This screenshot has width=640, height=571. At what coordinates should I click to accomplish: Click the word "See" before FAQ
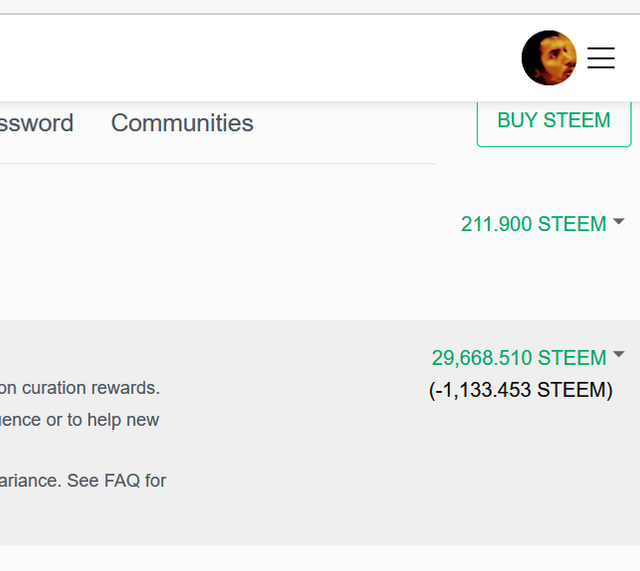(x=83, y=480)
